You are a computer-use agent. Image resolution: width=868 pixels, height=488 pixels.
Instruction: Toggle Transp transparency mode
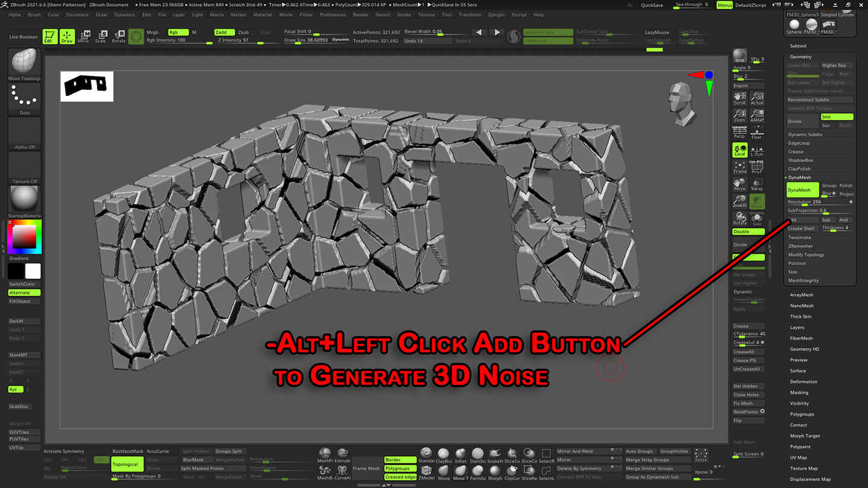click(x=758, y=183)
